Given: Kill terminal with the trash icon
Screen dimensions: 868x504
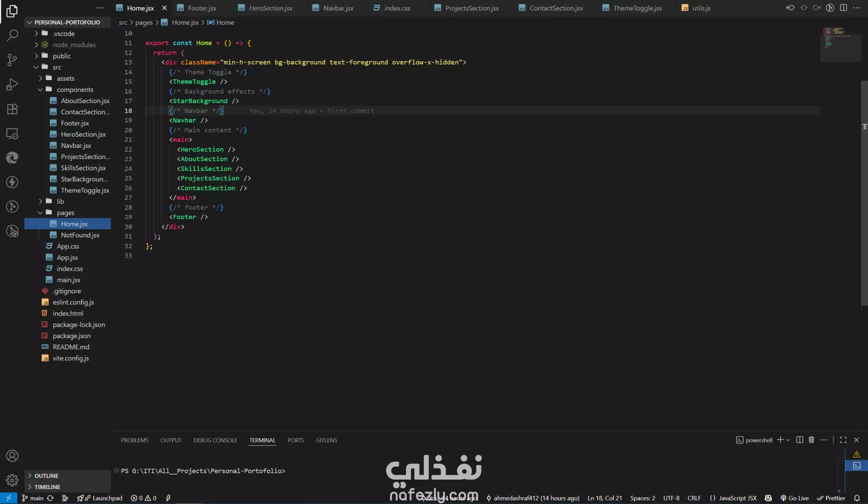Looking at the screenshot, I should pyautogui.click(x=811, y=440).
